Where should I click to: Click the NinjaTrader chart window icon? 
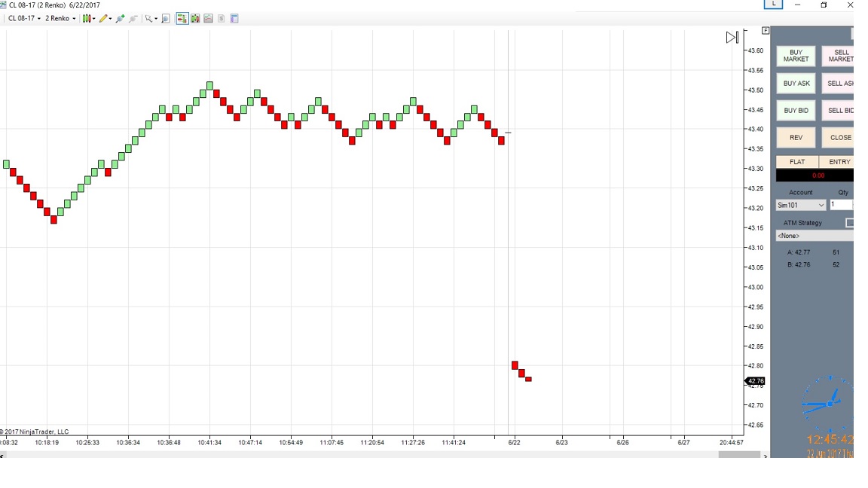coord(3,5)
